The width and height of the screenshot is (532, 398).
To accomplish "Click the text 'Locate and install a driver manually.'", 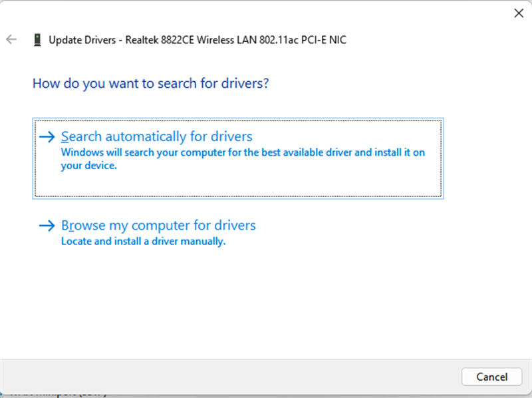I will click(x=143, y=242).
